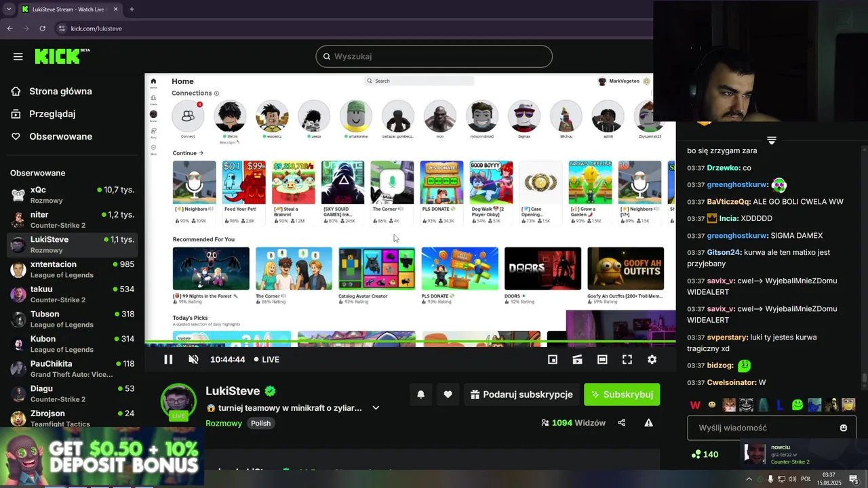Insert the blue L emote
The width and height of the screenshot is (868, 488).
[780, 405]
